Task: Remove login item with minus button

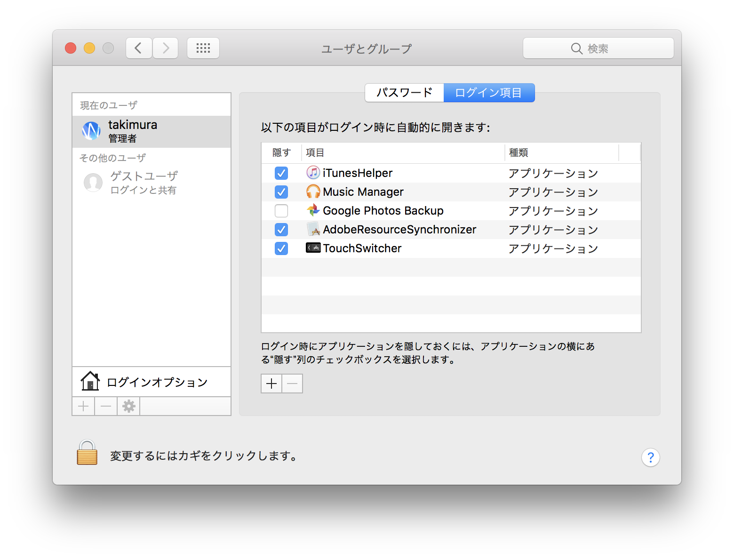Action: (293, 384)
